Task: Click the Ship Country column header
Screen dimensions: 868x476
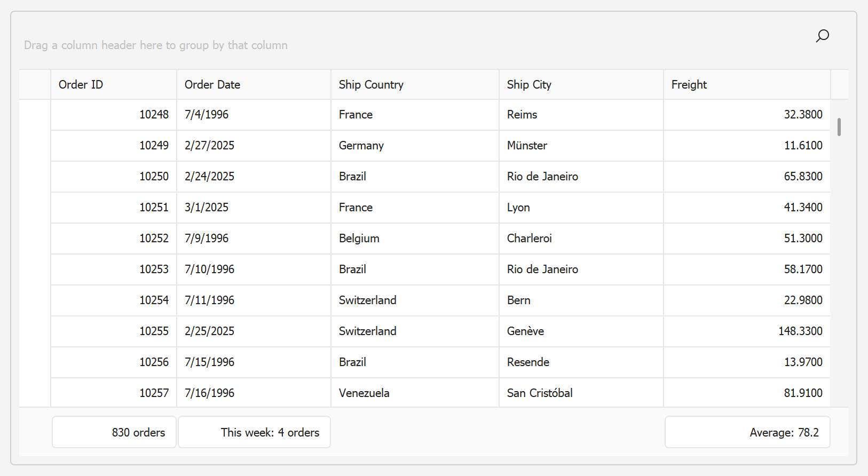Action: 414,85
